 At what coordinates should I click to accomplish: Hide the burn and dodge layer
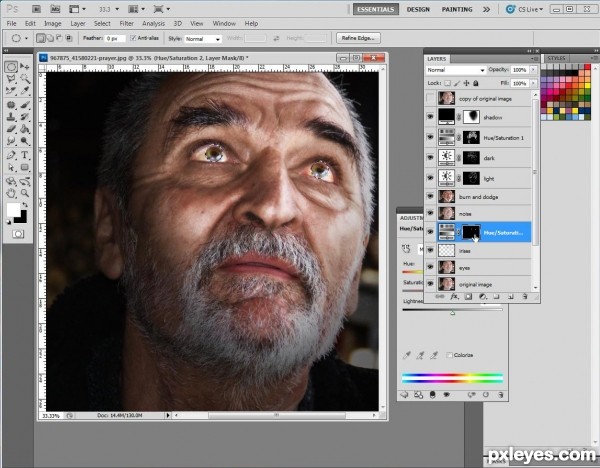[x=430, y=196]
